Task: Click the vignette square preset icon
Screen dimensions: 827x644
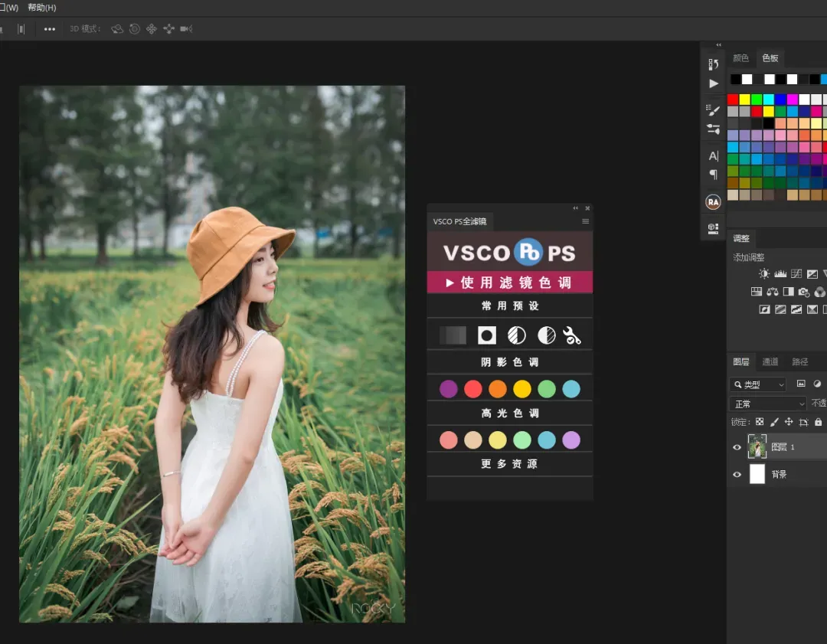Action: tap(487, 335)
